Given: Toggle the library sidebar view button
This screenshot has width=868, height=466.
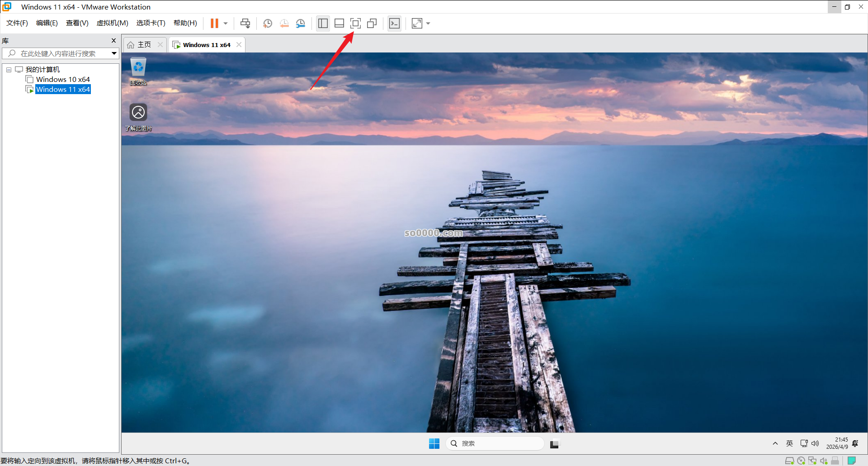Looking at the screenshot, I should pyautogui.click(x=323, y=24).
